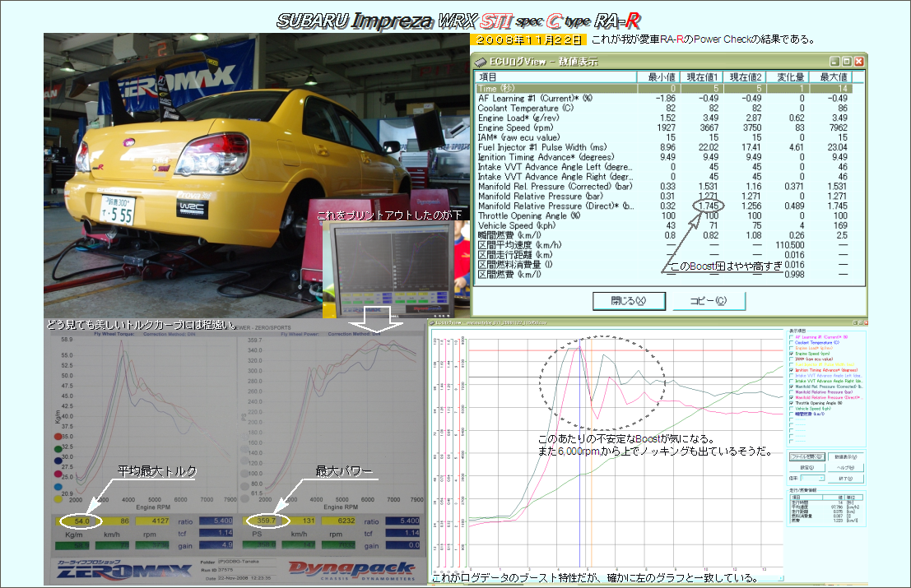Uncheck the Engine Speed (rpm) checkbox
This screenshot has width=911, height=588.
pyautogui.click(x=792, y=354)
